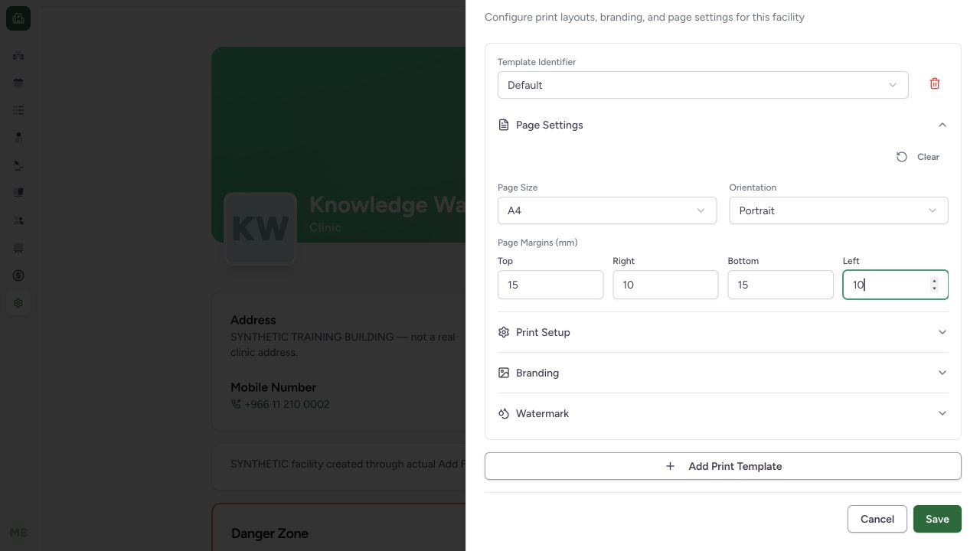
Task: Click the Mobile Number label
Action: (x=273, y=387)
